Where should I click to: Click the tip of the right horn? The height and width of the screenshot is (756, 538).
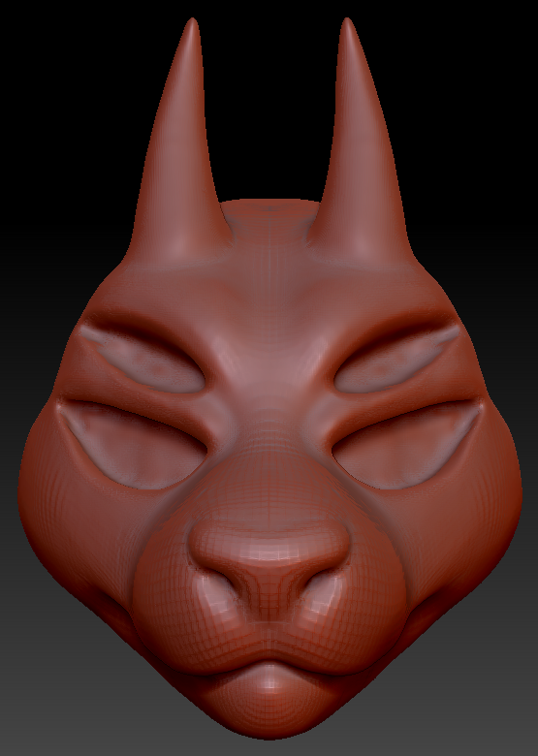[347, 24]
